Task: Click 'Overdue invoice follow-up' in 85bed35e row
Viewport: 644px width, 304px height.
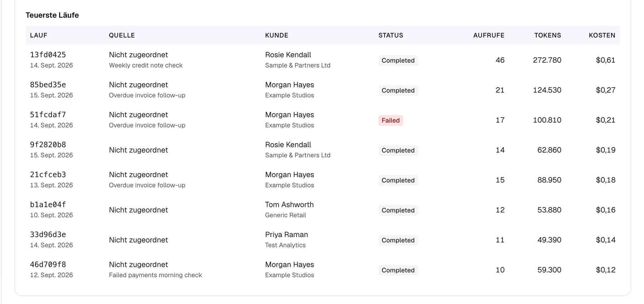Action: [147, 95]
